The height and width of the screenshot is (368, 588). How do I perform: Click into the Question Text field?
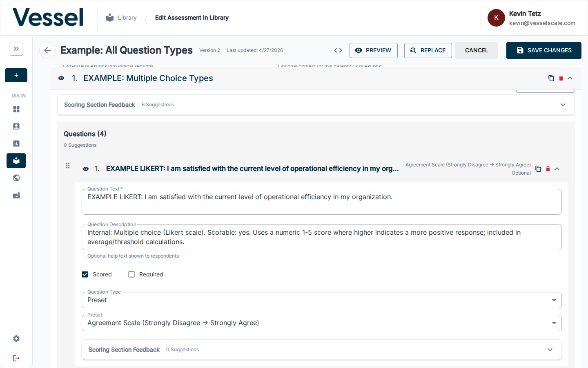[322, 202]
